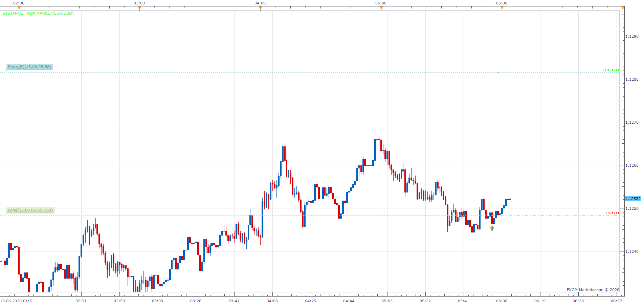
Task: Click the 04:00 top hour label
Action: pos(260,3)
